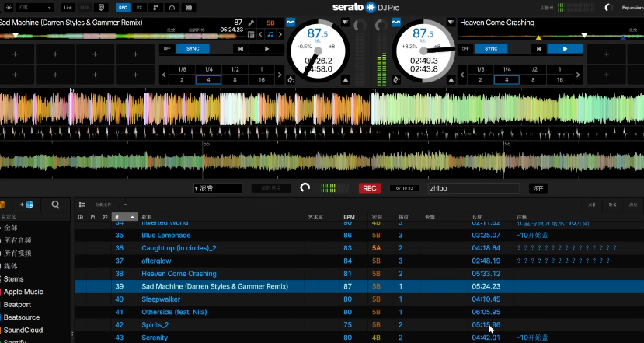644x343 pixels.
Task: Select 1/2 loop size on right deck
Action: tap(533, 69)
